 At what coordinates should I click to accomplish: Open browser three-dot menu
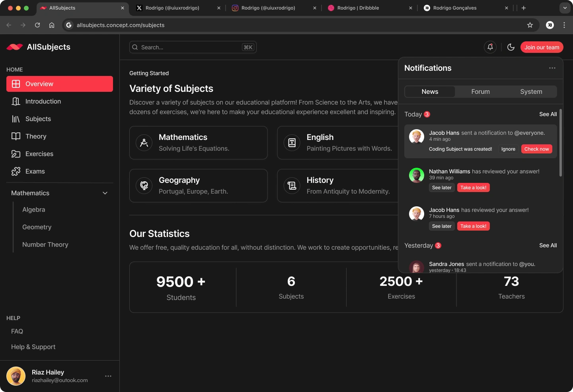[x=564, y=25]
